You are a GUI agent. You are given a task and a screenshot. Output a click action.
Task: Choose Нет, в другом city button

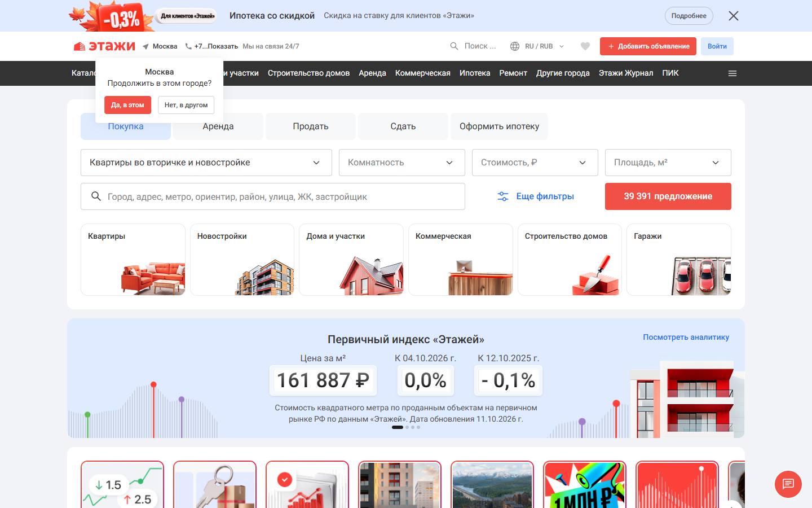[x=186, y=105]
